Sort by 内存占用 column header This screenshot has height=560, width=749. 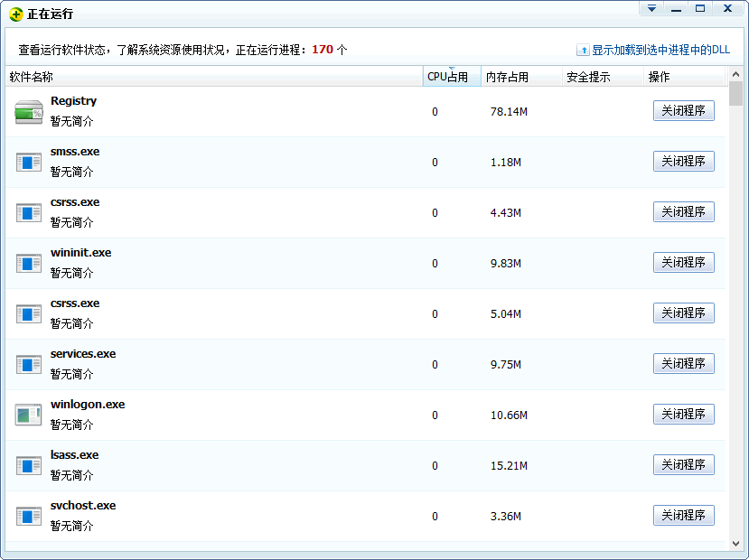(521, 77)
